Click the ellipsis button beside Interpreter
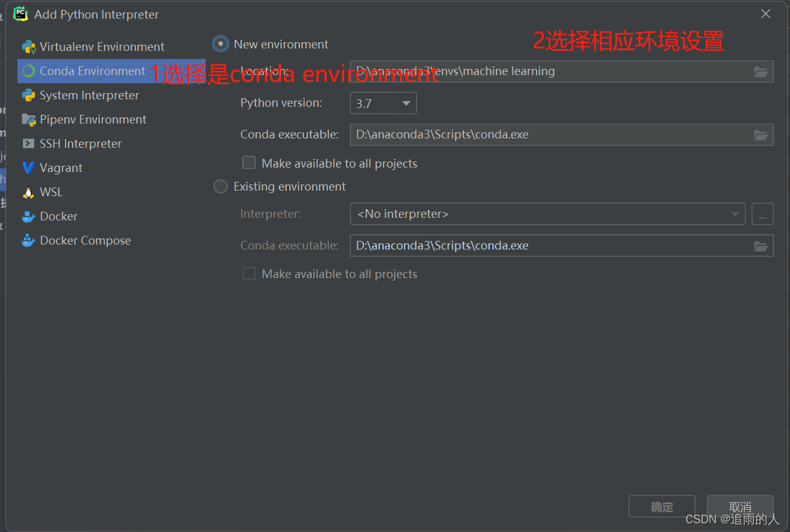This screenshot has width=790, height=532. pyautogui.click(x=763, y=214)
